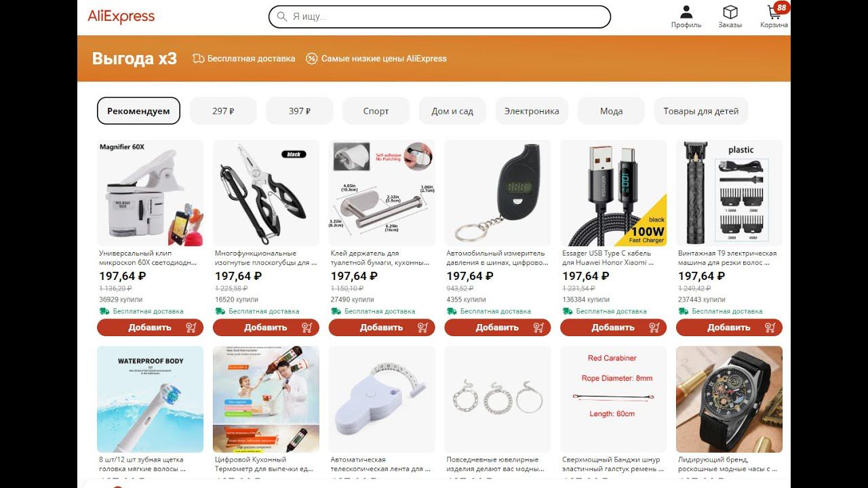Image resolution: width=868 pixels, height=488 pixels.
Task: Open the Profile icon
Action: point(686,12)
